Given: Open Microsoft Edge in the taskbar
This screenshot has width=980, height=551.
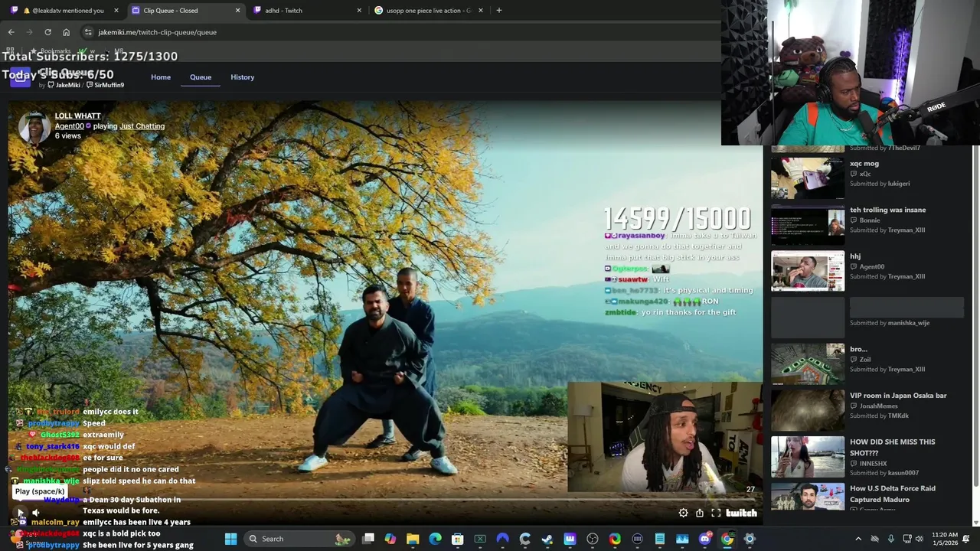Looking at the screenshot, I should click(x=435, y=539).
